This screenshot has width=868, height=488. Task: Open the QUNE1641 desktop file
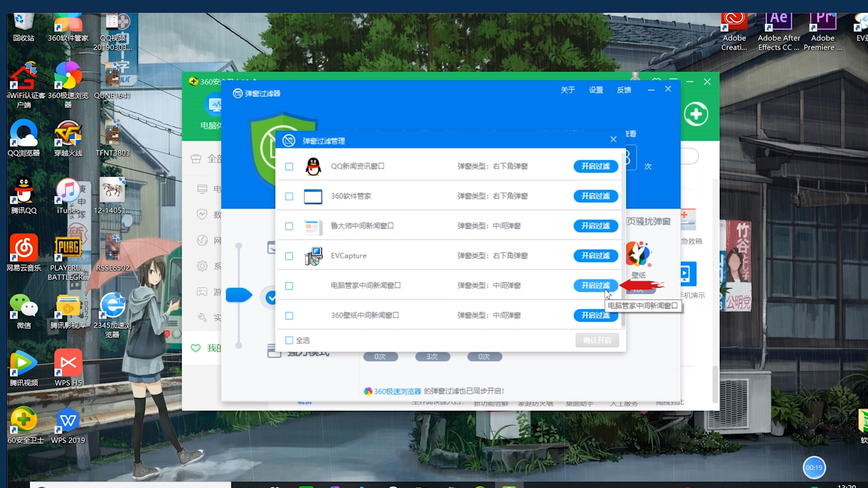(x=113, y=81)
